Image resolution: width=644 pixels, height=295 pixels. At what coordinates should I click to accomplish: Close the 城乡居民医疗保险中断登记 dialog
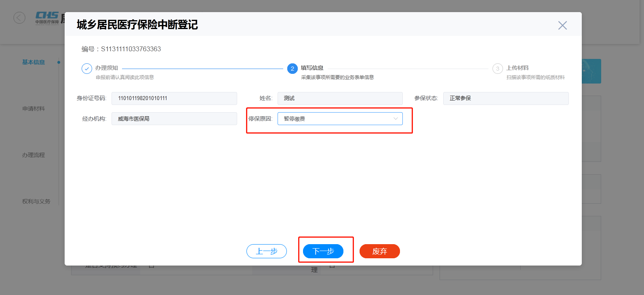[x=562, y=25]
